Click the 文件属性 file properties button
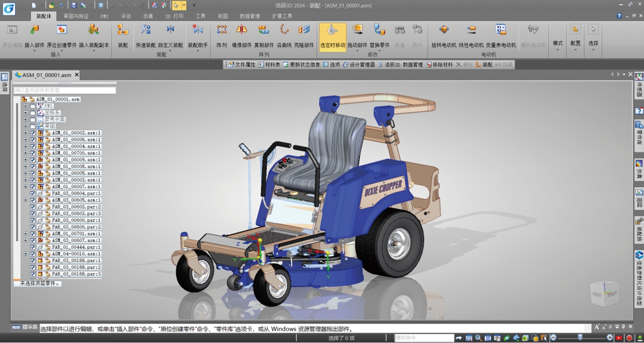 tap(242, 65)
